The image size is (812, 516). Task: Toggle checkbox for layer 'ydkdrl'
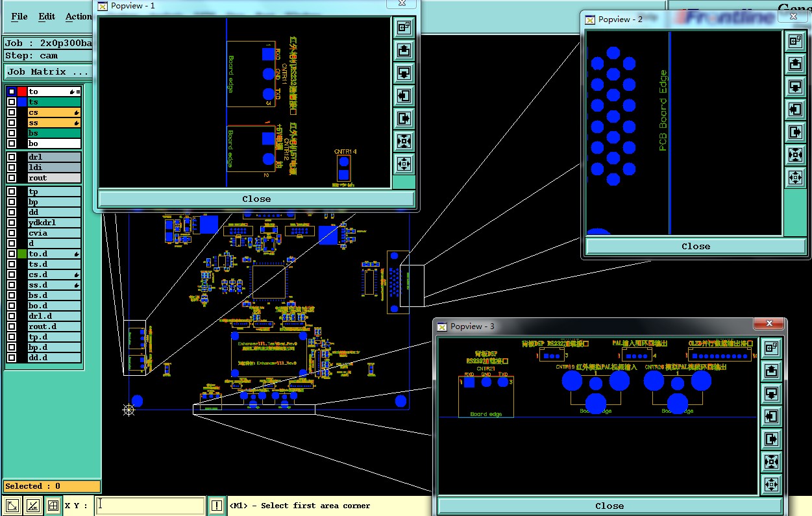[x=12, y=223]
